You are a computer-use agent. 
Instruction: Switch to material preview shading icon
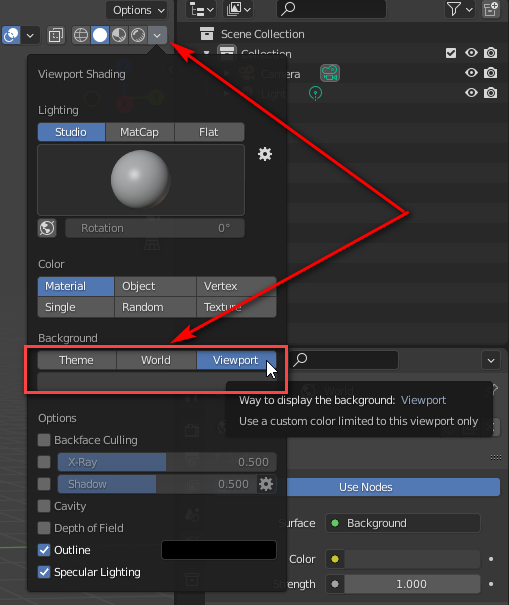[x=119, y=35]
